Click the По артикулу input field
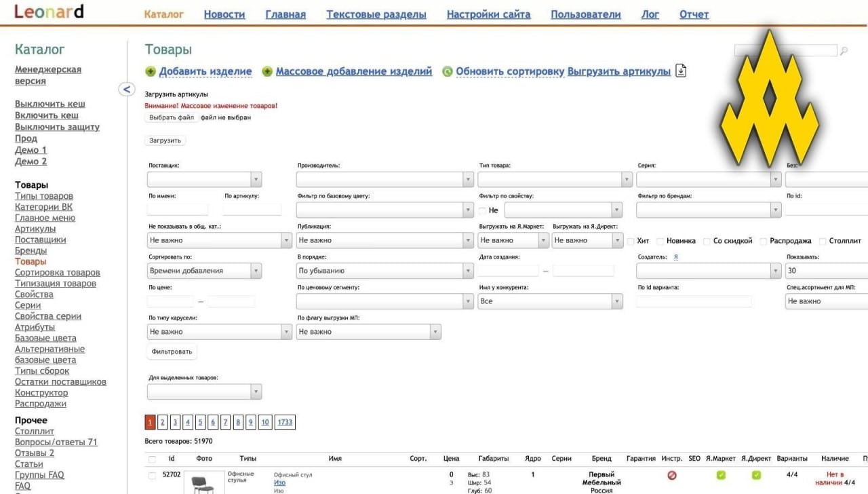The image size is (868, 494). 252,210
